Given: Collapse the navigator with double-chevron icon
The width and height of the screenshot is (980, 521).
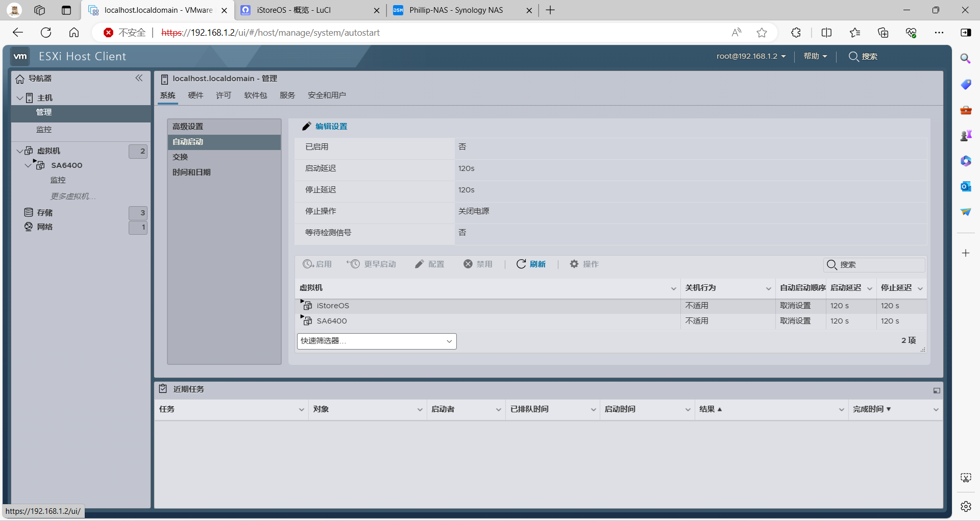Looking at the screenshot, I should point(139,78).
